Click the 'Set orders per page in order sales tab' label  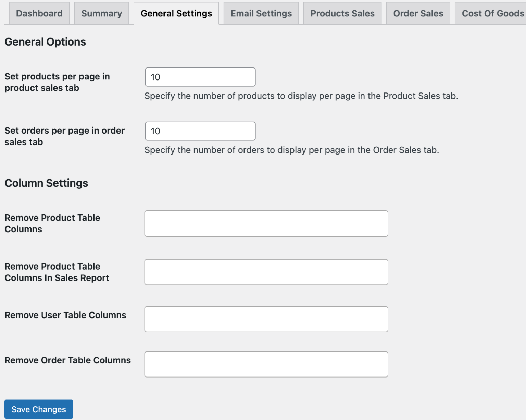[x=65, y=136]
